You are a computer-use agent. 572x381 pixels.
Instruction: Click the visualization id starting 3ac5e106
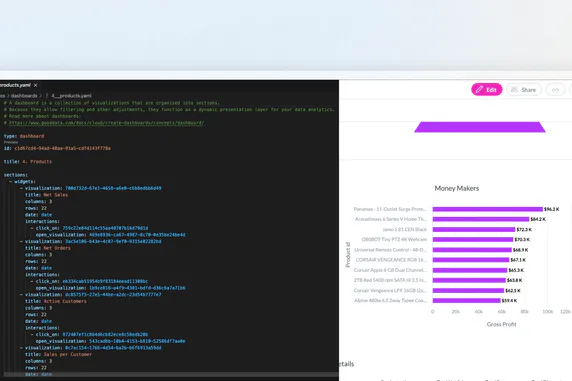(x=113, y=241)
